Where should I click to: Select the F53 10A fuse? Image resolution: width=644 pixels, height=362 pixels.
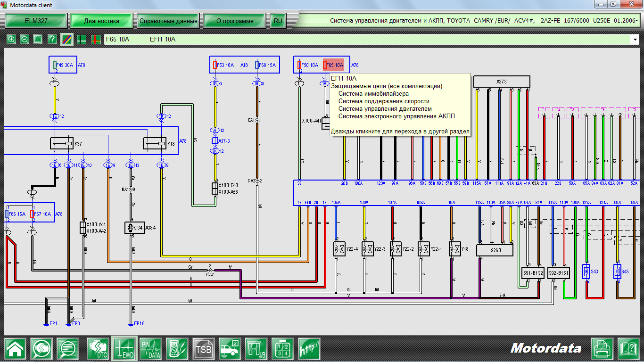pos(223,65)
